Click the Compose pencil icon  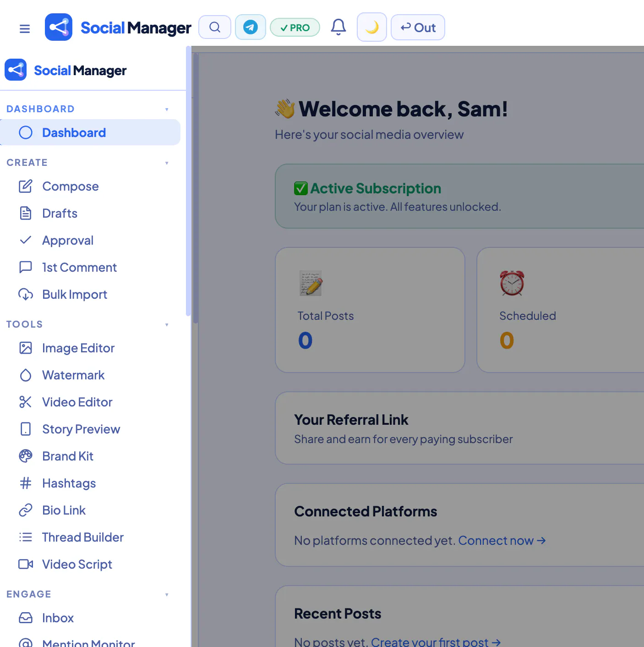click(x=26, y=186)
